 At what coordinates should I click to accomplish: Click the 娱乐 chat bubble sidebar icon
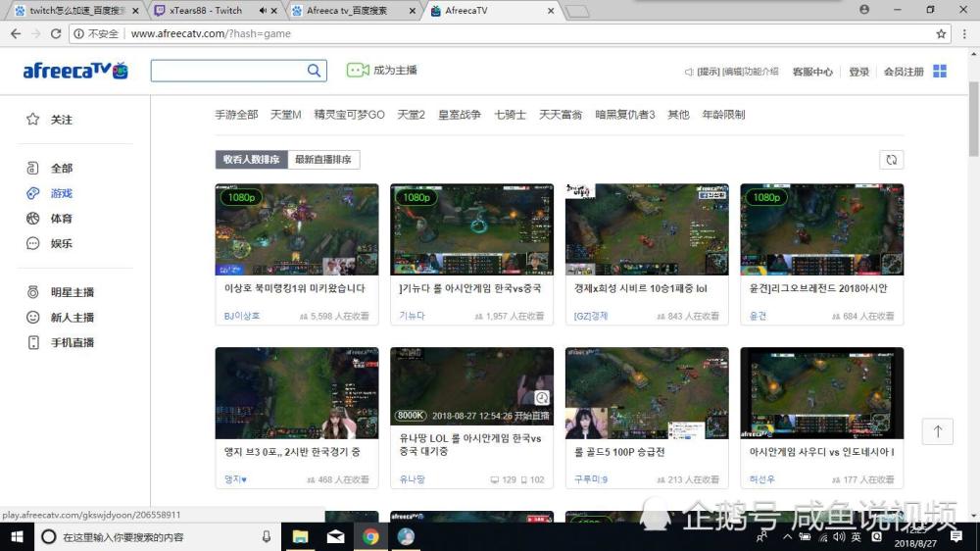coord(33,243)
